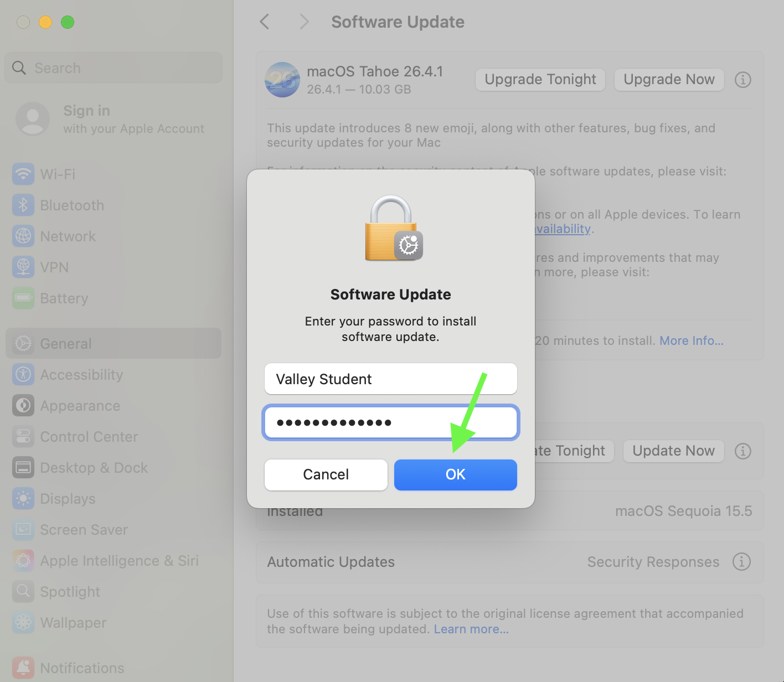Focus the password field with dots
This screenshot has height=682, width=784.
click(x=391, y=423)
